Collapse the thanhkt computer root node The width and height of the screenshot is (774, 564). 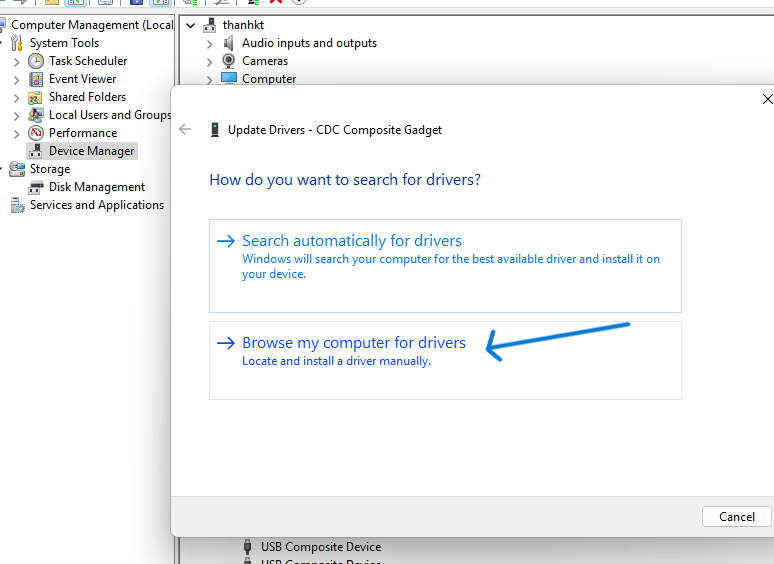pos(191,25)
